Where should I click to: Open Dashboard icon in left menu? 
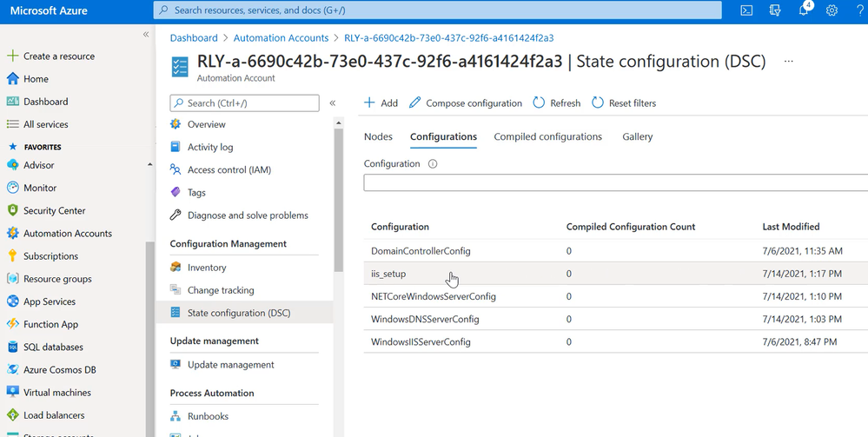pos(12,102)
